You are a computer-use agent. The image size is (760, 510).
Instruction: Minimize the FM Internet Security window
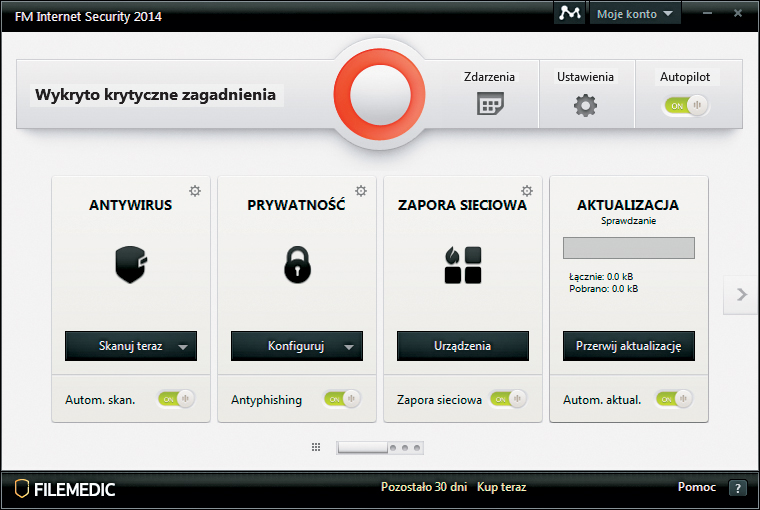[x=708, y=13]
